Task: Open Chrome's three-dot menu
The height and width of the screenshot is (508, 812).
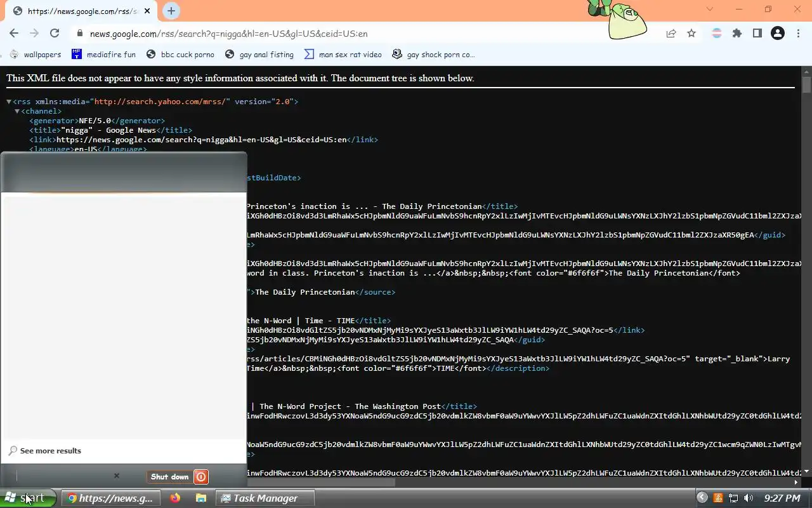Action: tap(798, 34)
